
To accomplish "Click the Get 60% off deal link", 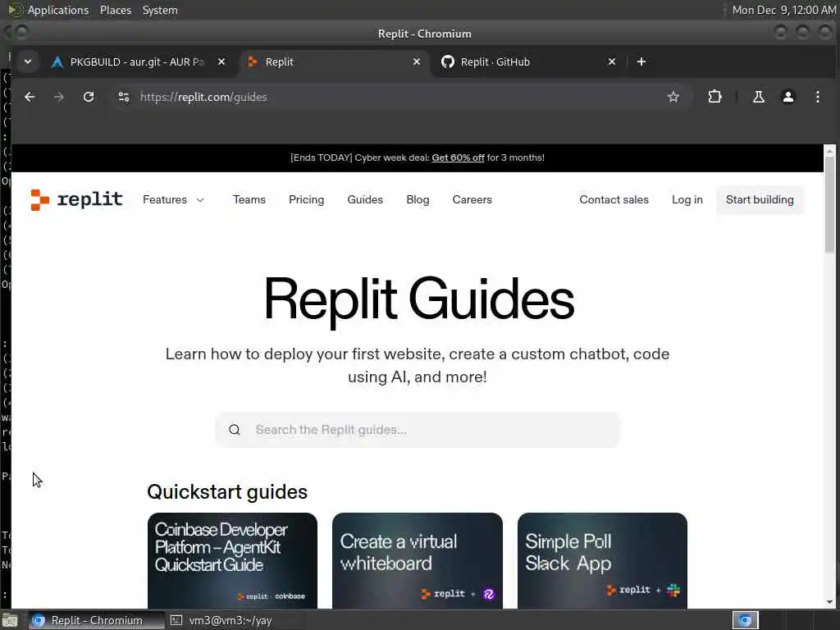I will [458, 157].
